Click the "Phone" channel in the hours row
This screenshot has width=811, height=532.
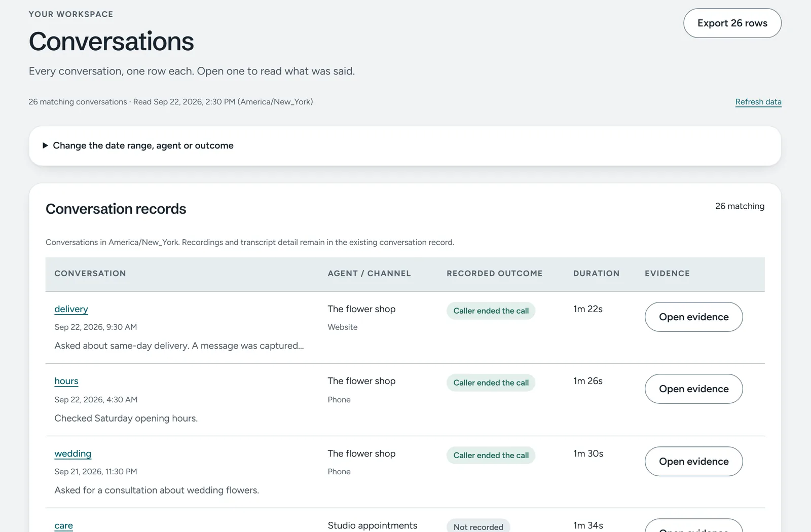[x=339, y=400]
